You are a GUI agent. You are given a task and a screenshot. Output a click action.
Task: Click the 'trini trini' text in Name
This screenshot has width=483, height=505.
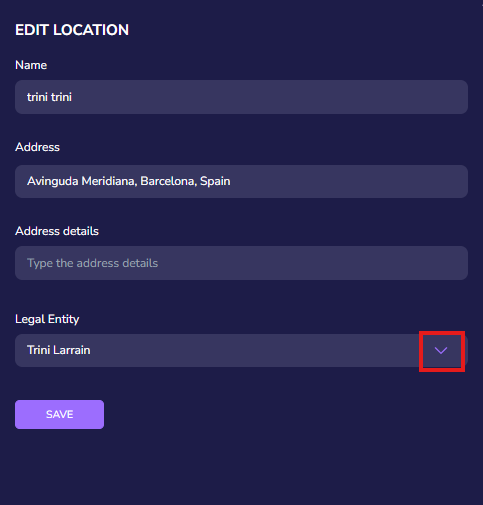click(x=49, y=97)
